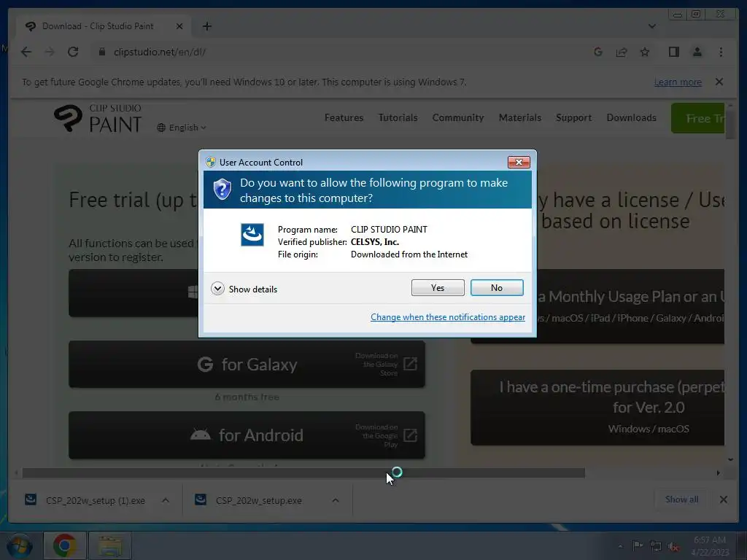Image resolution: width=747 pixels, height=560 pixels.
Task: Open Chrome three-dot menu
Action: pyautogui.click(x=721, y=52)
